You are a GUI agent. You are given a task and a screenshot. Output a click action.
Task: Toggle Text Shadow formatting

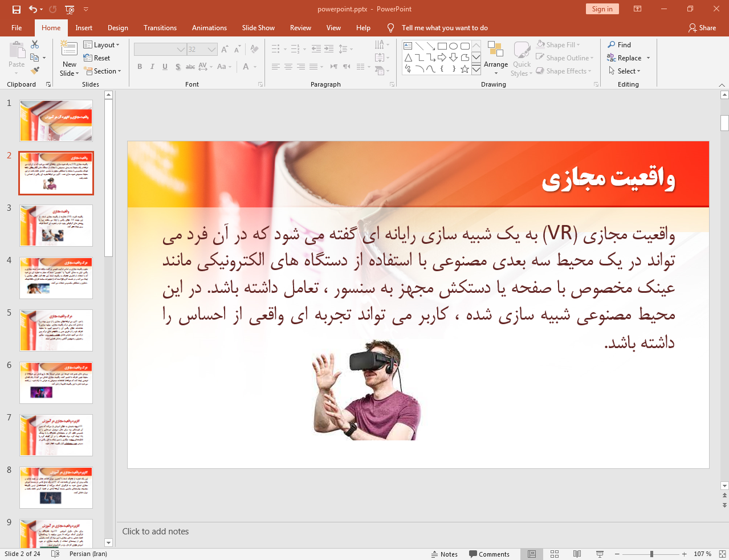(178, 67)
